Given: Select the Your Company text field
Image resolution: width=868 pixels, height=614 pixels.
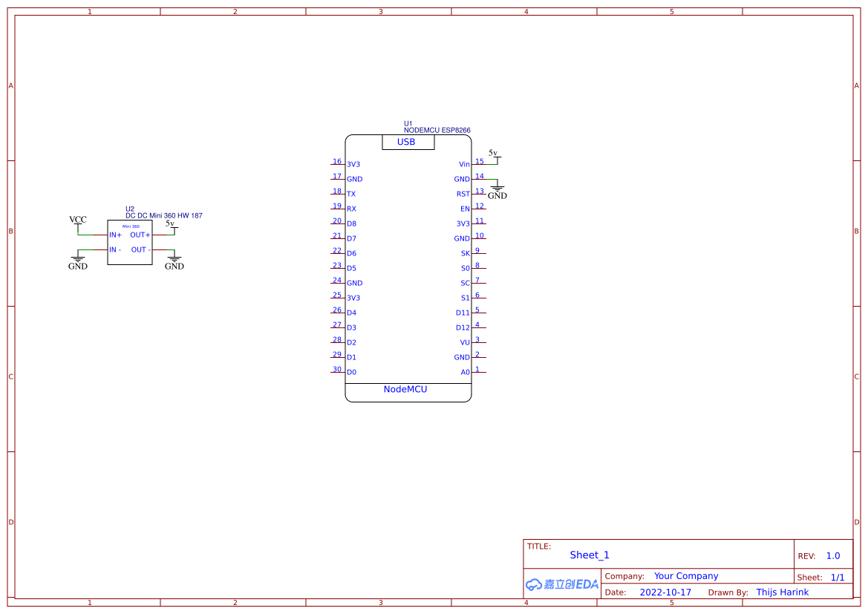Looking at the screenshot, I should point(685,575).
